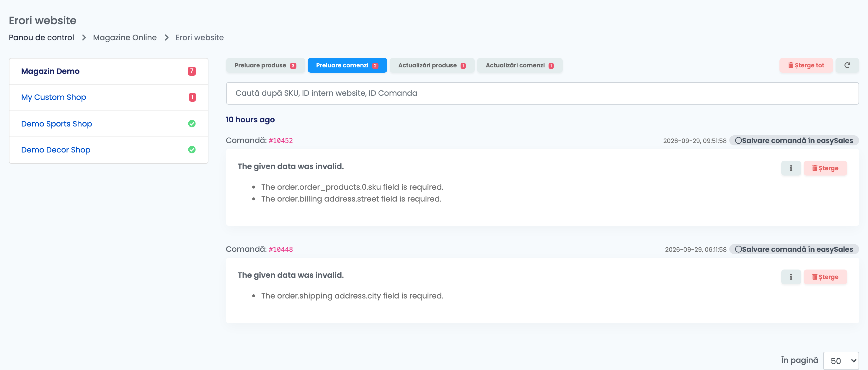Delete the error for order #10448
The width and height of the screenshot is (868, 370).
[825, 277]
